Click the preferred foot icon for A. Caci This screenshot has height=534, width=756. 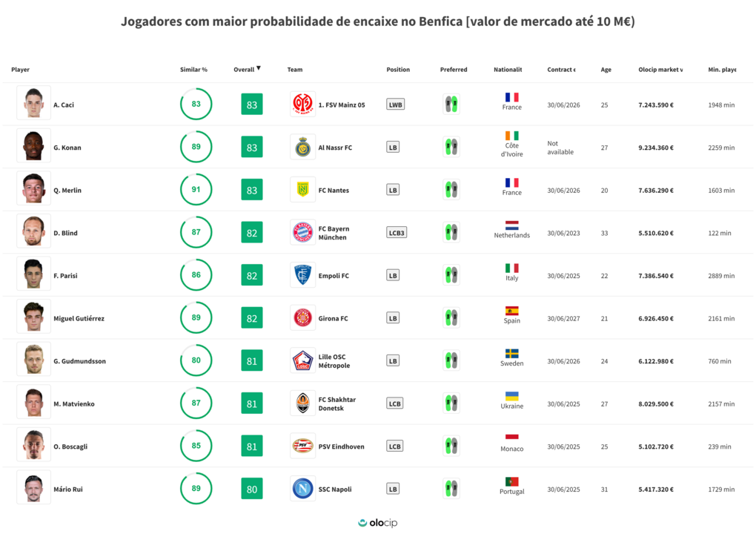(451, 105)
